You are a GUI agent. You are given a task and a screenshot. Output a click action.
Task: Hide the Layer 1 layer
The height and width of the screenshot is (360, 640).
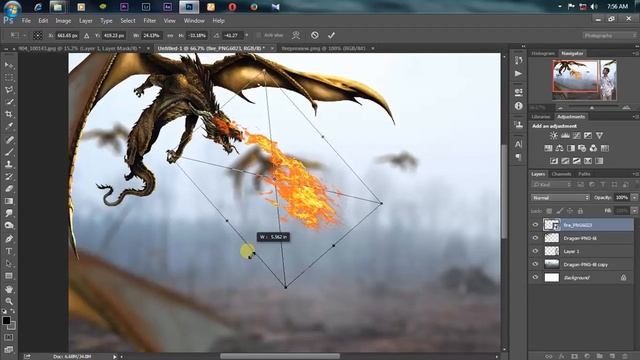coord(536,251)
